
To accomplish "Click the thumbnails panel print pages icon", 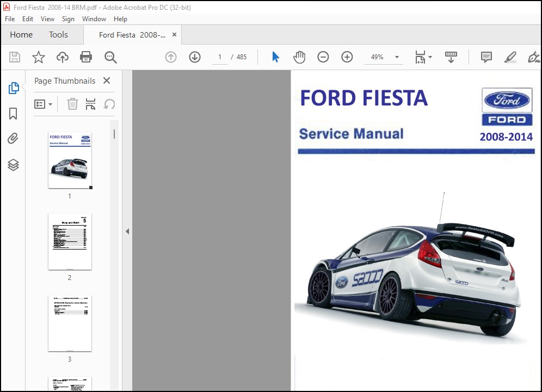I will tap(90, 104).
